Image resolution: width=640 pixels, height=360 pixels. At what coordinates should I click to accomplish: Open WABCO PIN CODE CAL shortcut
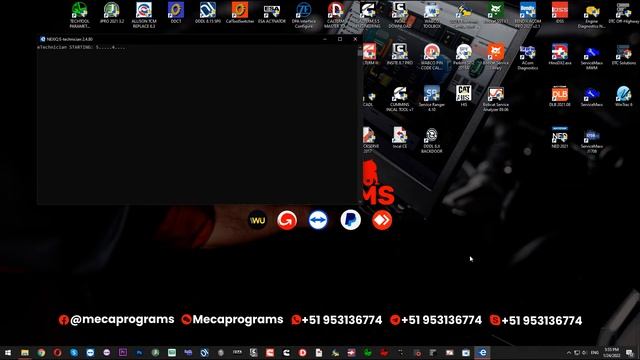pos(431,56)
